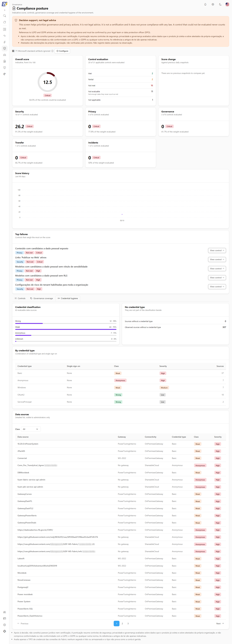Image resolution: width=232 pixels, height=644 pixels.
Task: Click the fingerprint sidebar icon
Action: click(4, 74)
